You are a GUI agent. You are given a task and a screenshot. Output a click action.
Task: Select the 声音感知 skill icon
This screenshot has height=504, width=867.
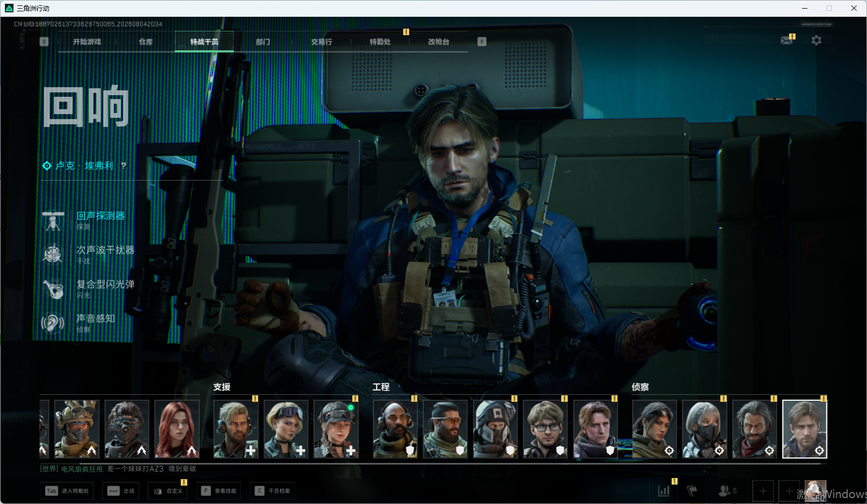coord(53,323)
